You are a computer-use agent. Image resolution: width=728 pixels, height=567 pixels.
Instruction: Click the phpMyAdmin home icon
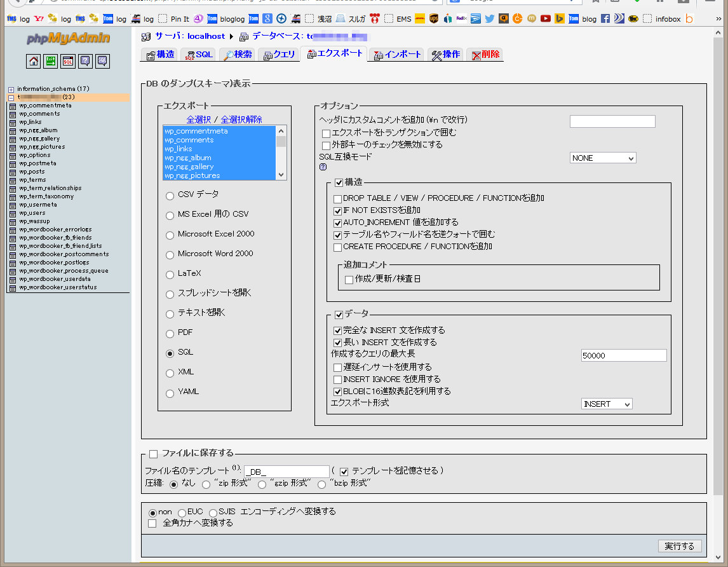pos(34,61)
